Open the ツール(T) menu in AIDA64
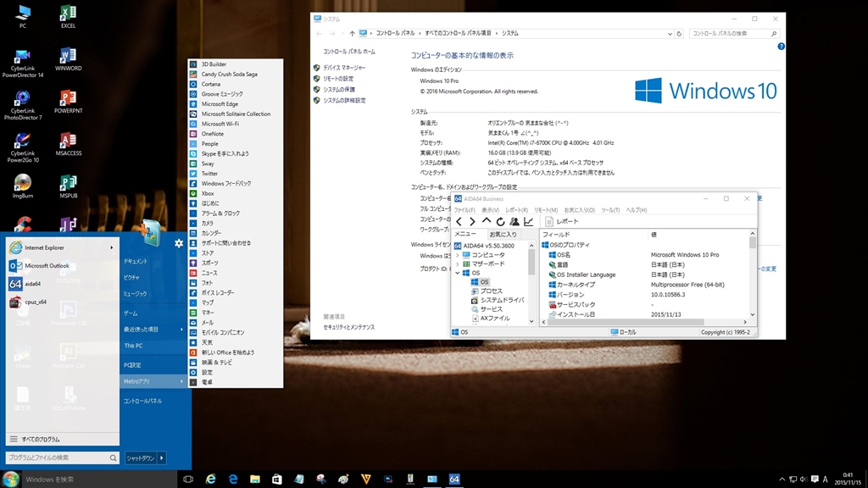This screenshot has width=868, height=488. click(x=609, y=210)
